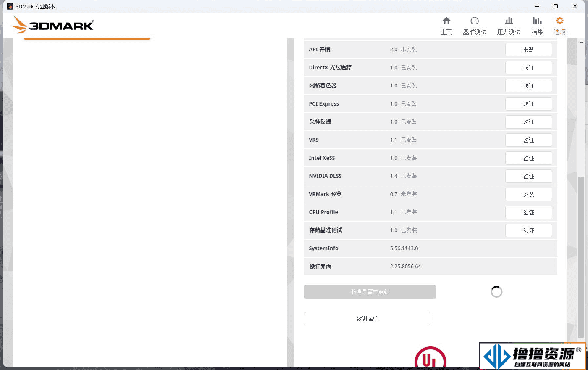Open the 致谢名单 credits
Screen dimensions: 588x370
[x=367, y=319]
